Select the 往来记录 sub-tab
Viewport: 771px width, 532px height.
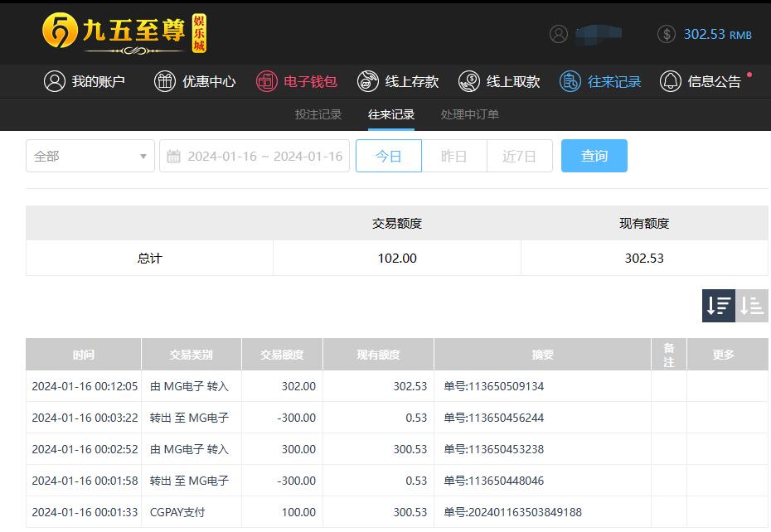pyautogui.click(x=391, y=114)
